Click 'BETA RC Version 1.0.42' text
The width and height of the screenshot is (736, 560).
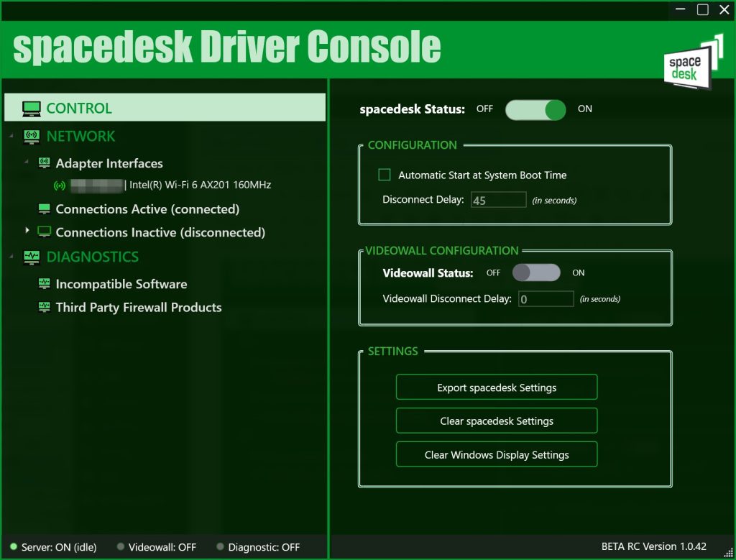[x=654, y=546]
